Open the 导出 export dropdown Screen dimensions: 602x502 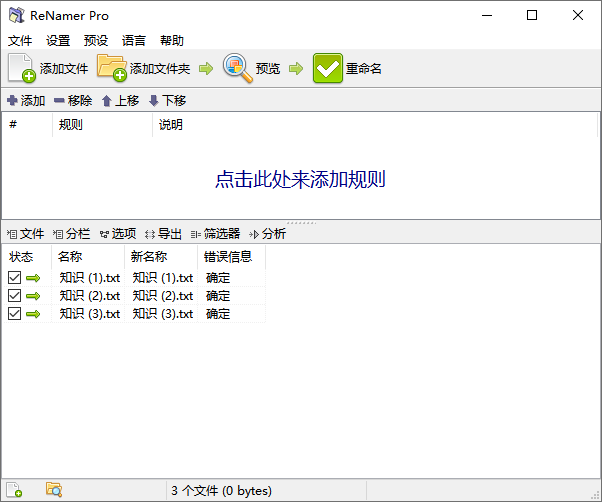[x=163, y=234]
